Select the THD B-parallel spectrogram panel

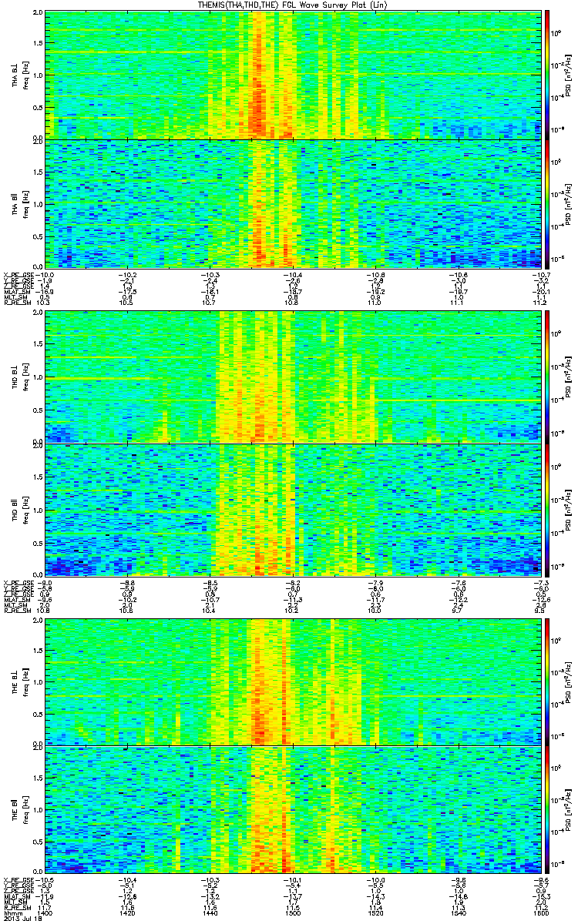pyautogui.click(x=293, y=508)
